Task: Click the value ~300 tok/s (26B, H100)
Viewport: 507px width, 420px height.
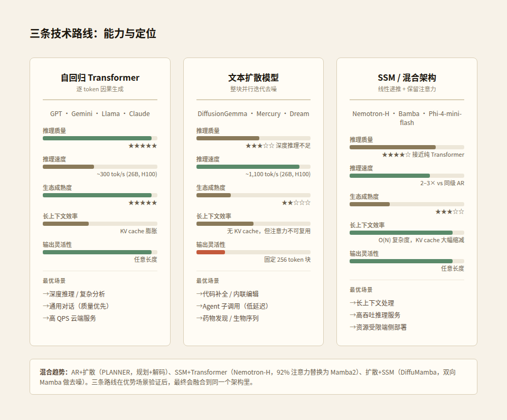Action: coord(127,174)
